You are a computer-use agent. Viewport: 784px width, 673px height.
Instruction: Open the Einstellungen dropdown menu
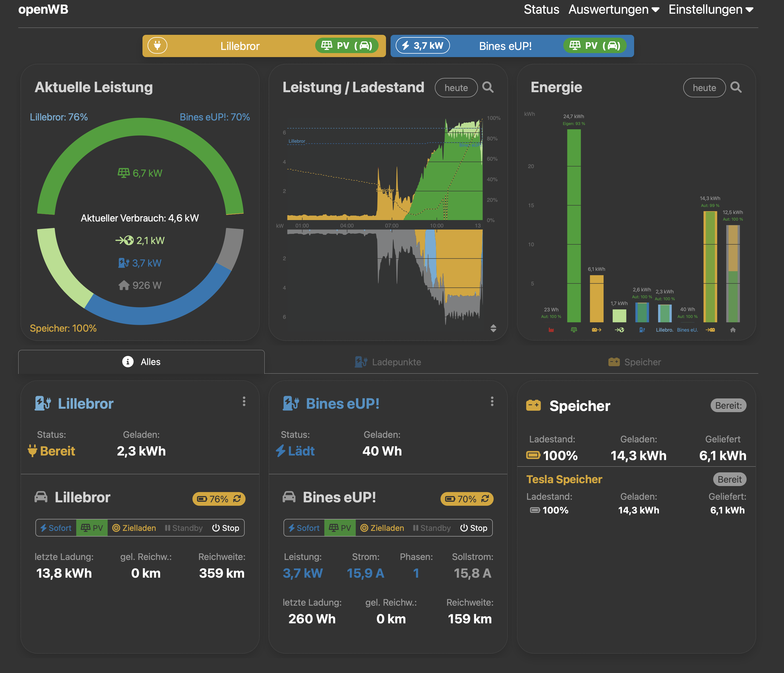[710, 9]
